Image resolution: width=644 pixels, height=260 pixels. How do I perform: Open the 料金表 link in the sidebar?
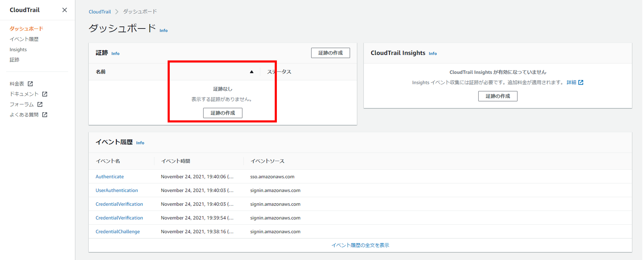(17, 84)
